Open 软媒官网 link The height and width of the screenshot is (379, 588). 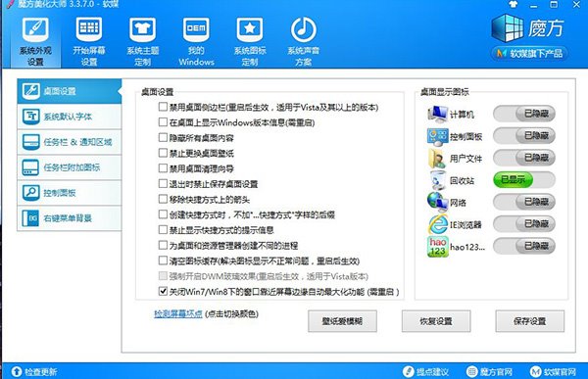[553, 371]
